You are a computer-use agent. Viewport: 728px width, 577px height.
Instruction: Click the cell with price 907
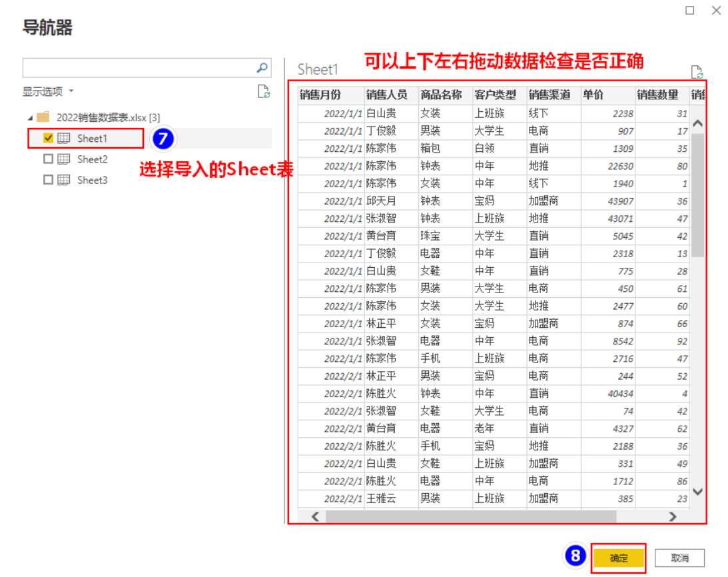[607, 131]
